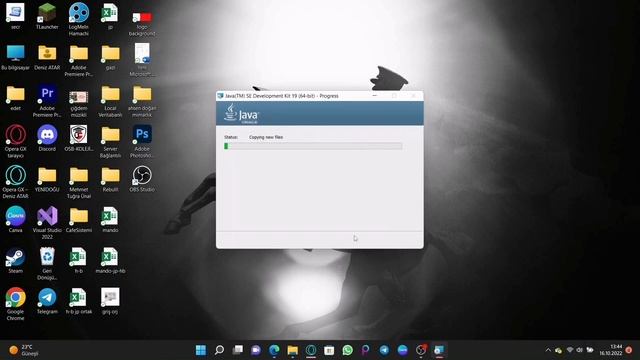The width and height of the screenshot is (640, 360).
Task: Minimize the Java Development Kit installer window
Action: (375, 96)
